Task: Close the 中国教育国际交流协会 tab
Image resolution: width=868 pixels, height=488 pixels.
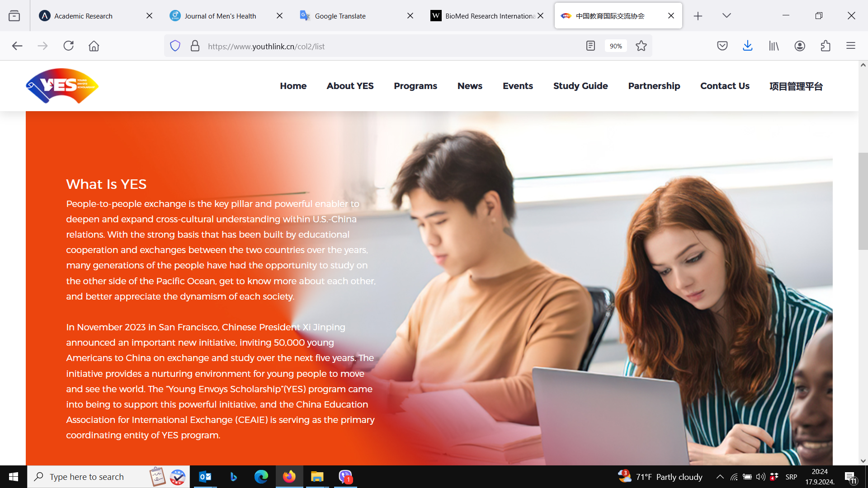Action: click(x=671, y=16)
